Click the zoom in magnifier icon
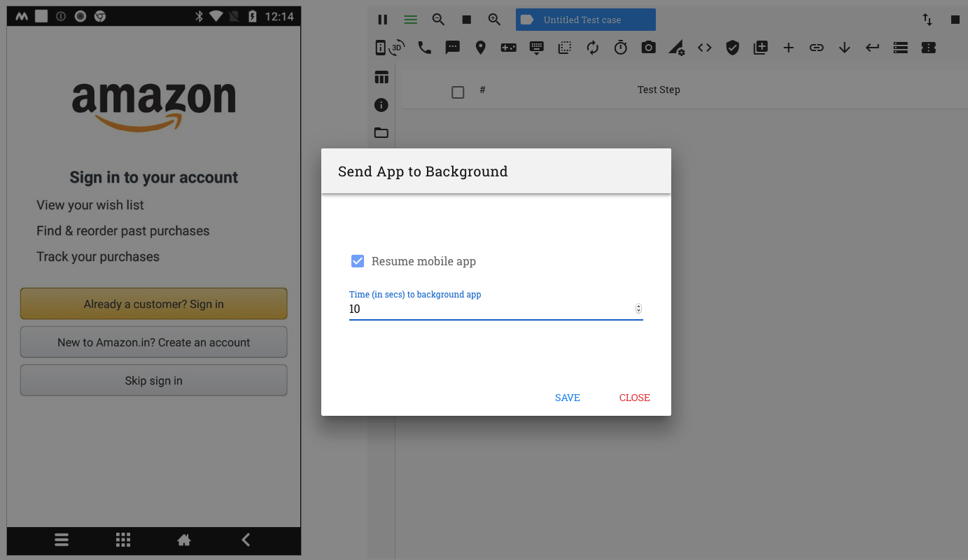The image size is (968, 560). (495, 20)
